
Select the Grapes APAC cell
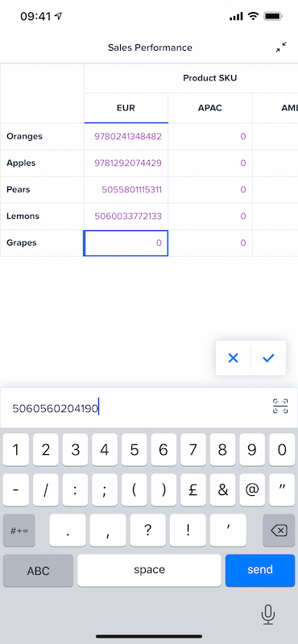tap(210, 243)
